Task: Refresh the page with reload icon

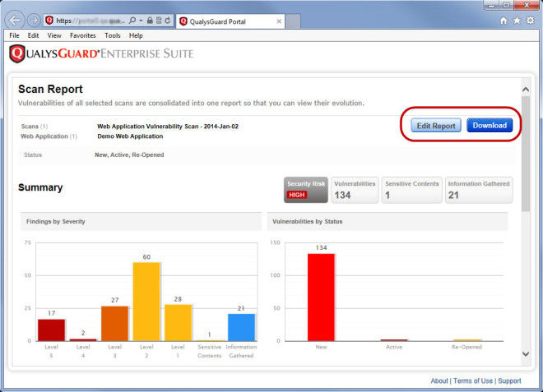Action: click(x=168, y=21)
